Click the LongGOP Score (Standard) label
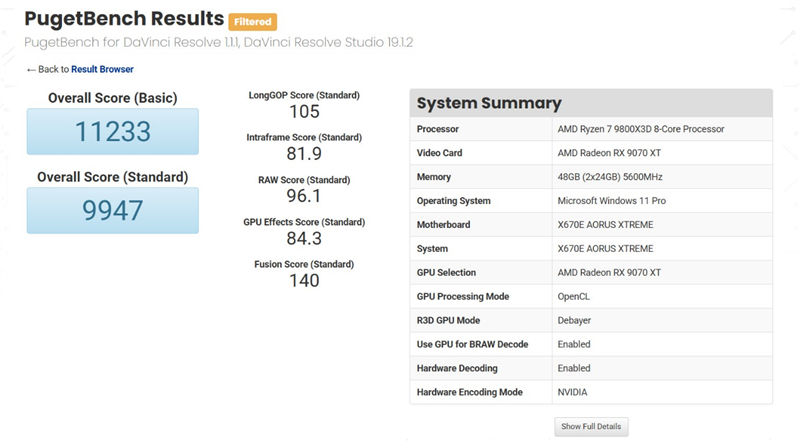 click(304, 95)
